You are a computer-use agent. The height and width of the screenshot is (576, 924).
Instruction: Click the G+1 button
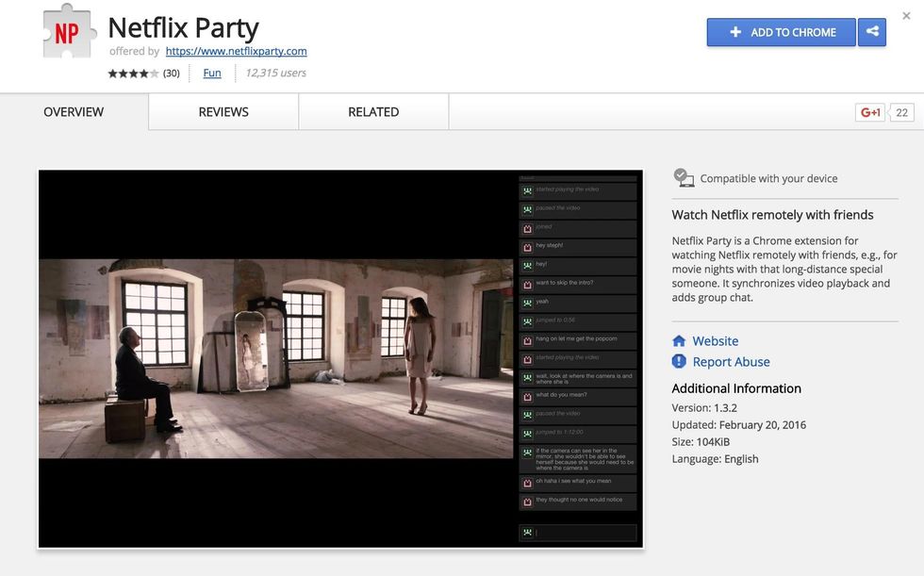tap(869, 112)
